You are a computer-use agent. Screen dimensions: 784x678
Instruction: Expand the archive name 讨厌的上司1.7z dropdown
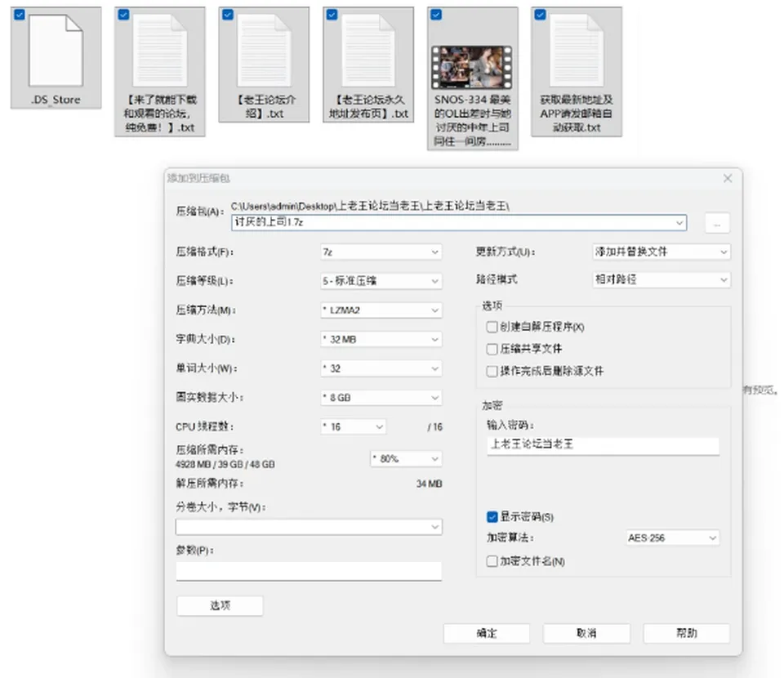(679, 222)
